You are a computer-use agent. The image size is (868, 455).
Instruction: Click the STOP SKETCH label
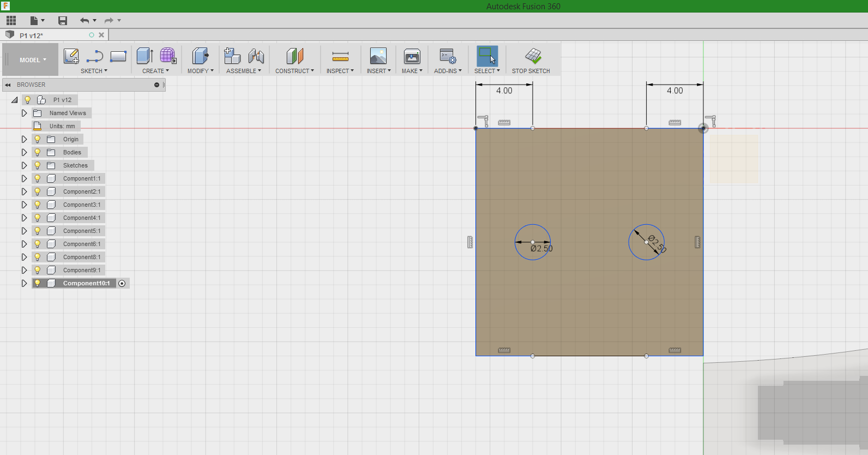(531, 71)
